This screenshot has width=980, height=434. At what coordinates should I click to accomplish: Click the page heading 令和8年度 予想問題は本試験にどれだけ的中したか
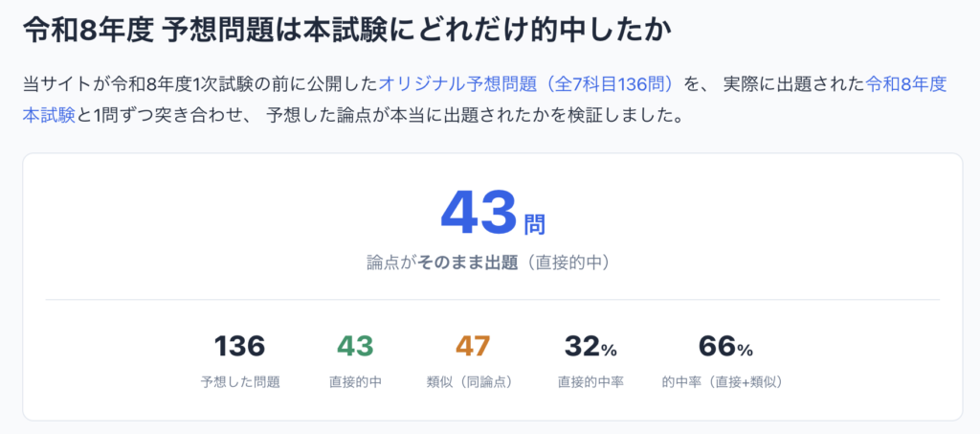(x=347, y=32)
